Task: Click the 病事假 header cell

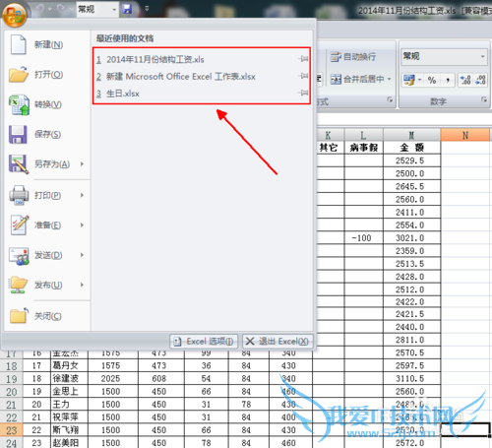Action: pos(363,148)
